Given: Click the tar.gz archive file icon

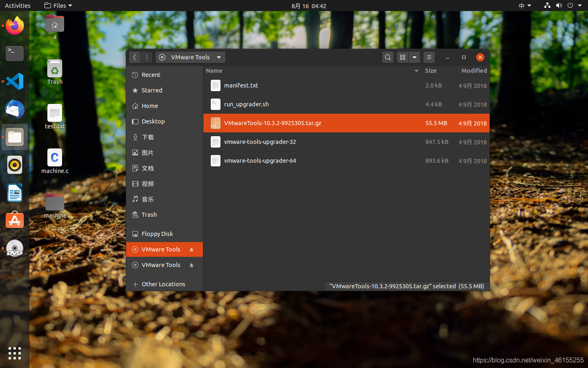Looking at the screenshot, I should click(216, 123).
